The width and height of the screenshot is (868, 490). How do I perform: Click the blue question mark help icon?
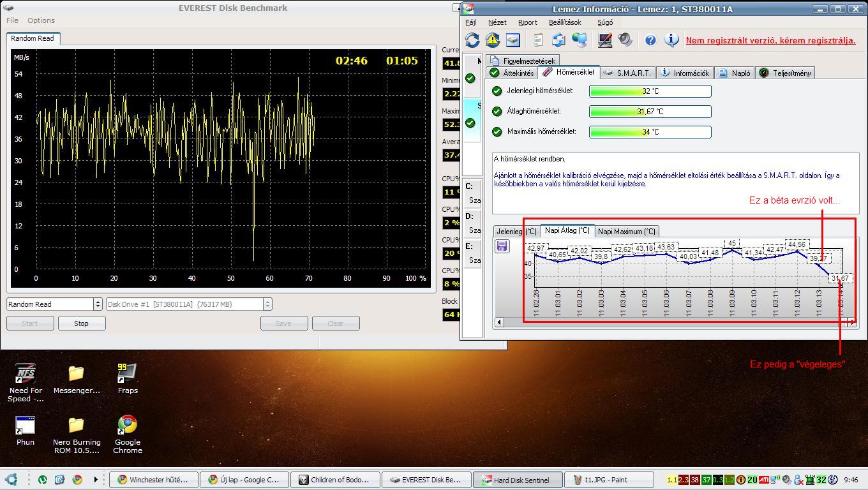(x=650, y=40)
